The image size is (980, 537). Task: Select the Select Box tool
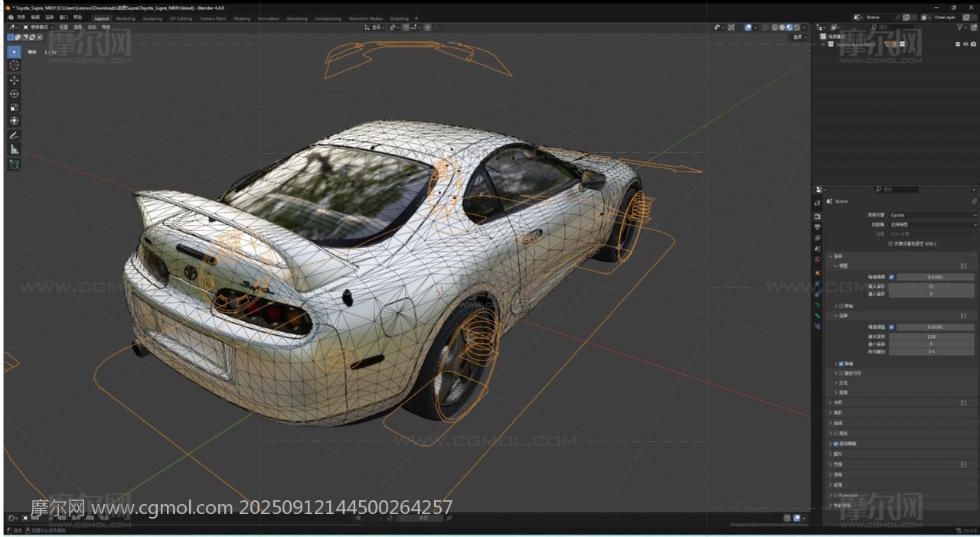click(14, 52)
